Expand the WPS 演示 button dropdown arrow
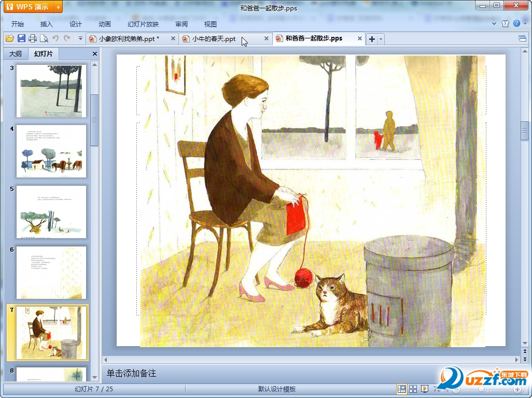The height and width of the screenshot is (398, 532). tap(59, 7)
